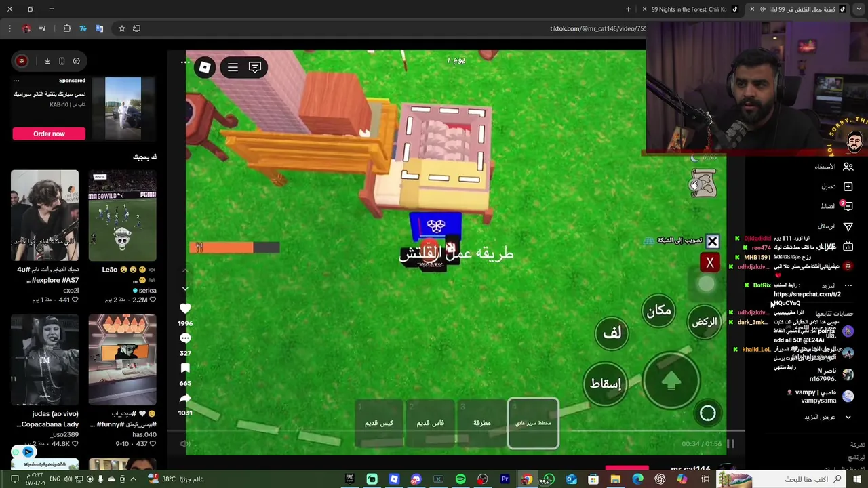Click the ENG language indicator in tray
This screenshot has height=488, width=868.
click(x=54, y=479)
